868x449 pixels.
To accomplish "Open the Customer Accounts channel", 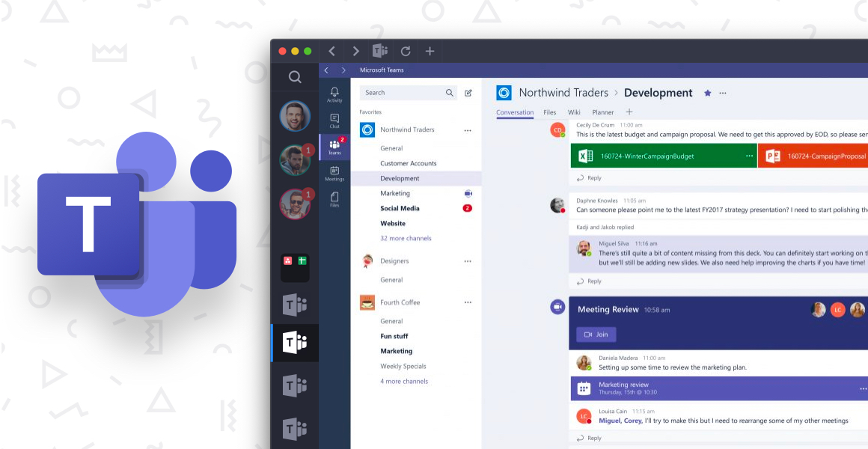I will pyautogui.click(x=409, y=163).
